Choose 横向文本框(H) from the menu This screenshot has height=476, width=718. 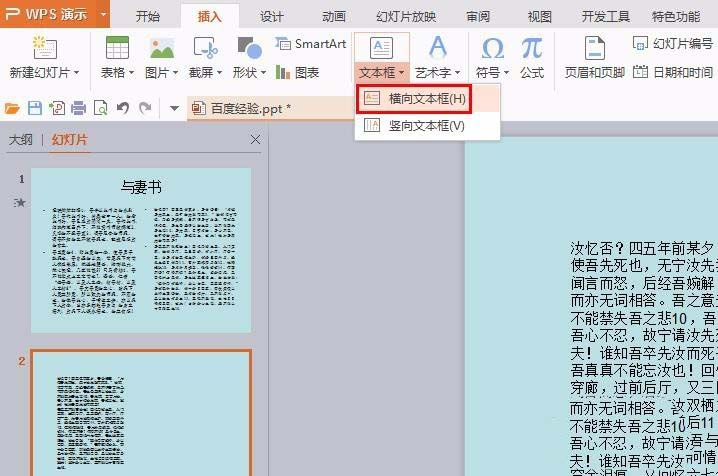[x=414, y=98]
